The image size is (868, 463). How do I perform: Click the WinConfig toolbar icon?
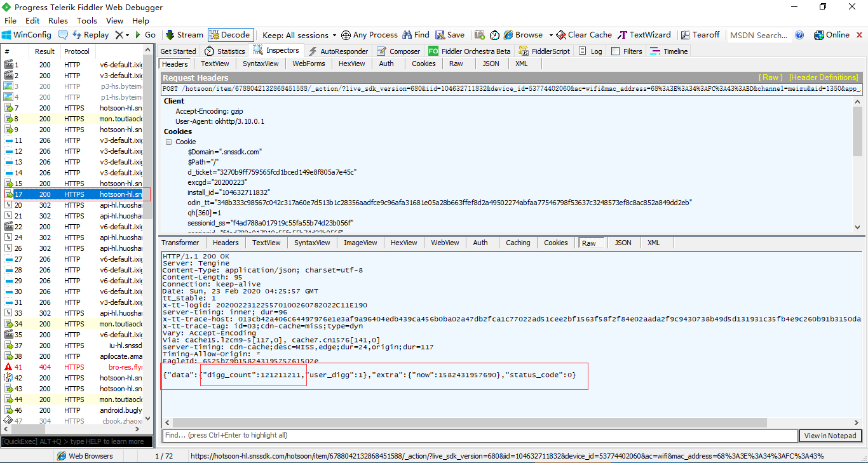click(7, 35)
